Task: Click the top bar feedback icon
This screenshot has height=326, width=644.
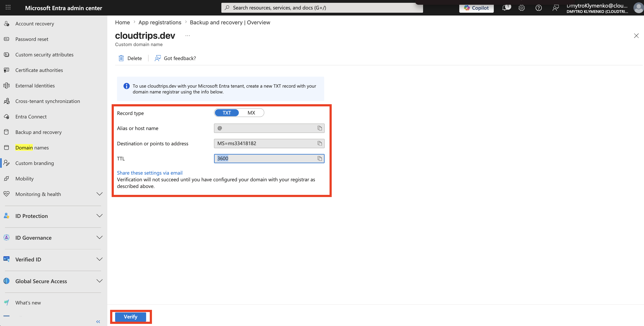Action: click(555, 8)
